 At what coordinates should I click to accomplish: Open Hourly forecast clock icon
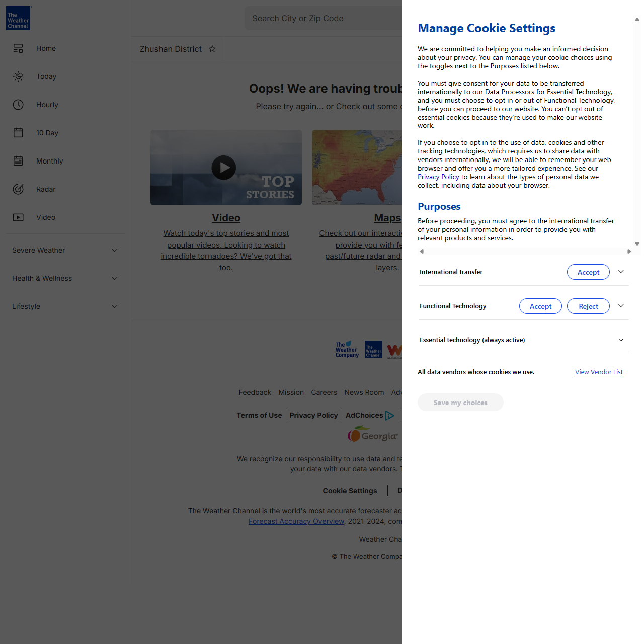[x=18, y=105]
